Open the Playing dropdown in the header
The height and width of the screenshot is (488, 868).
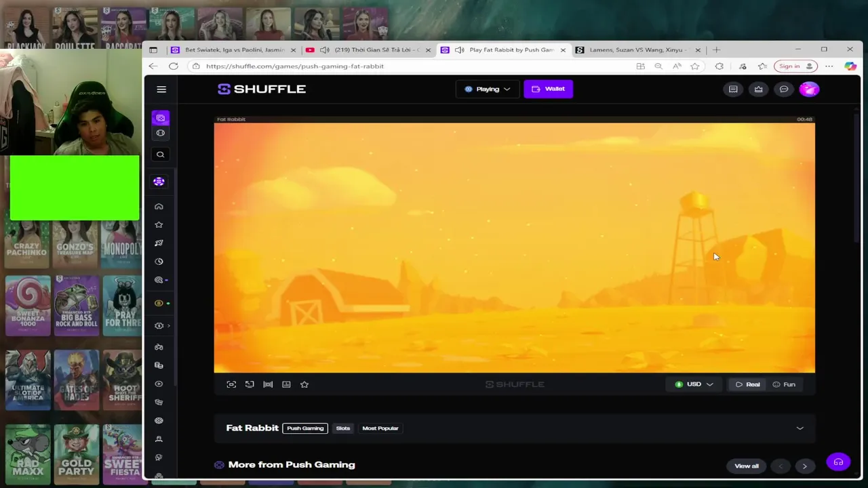coord(488,89)
